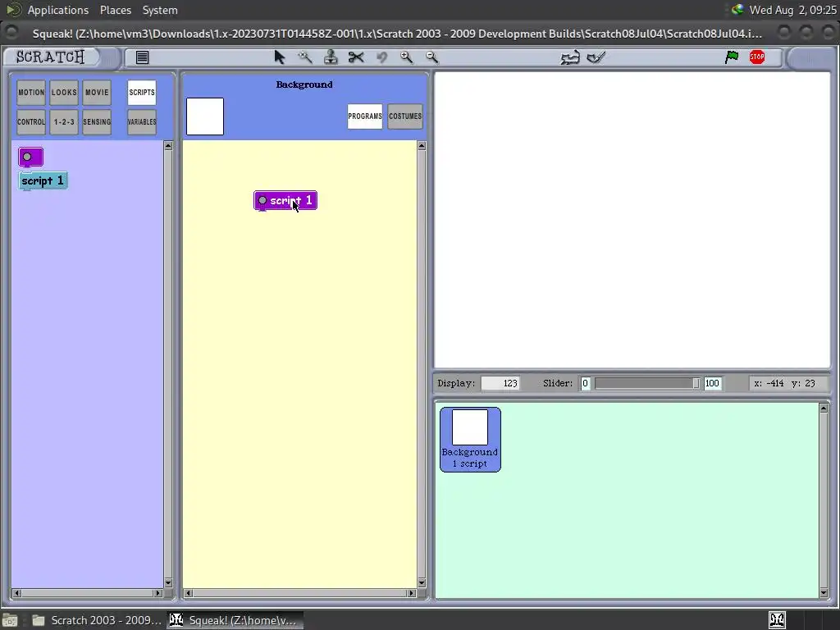This screenshot has width=840, height=630.
Task: Select the magic wand tool
Action: [305, 57]
